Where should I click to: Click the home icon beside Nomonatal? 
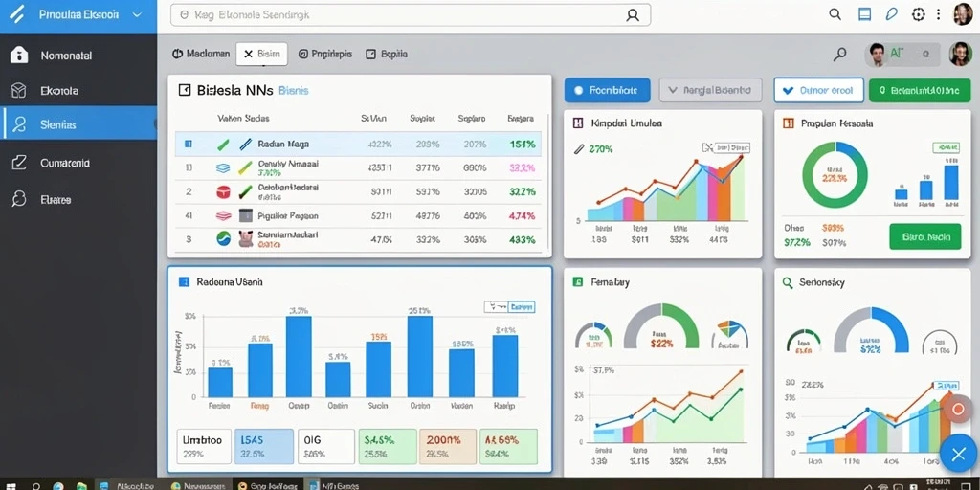[19, 55]
